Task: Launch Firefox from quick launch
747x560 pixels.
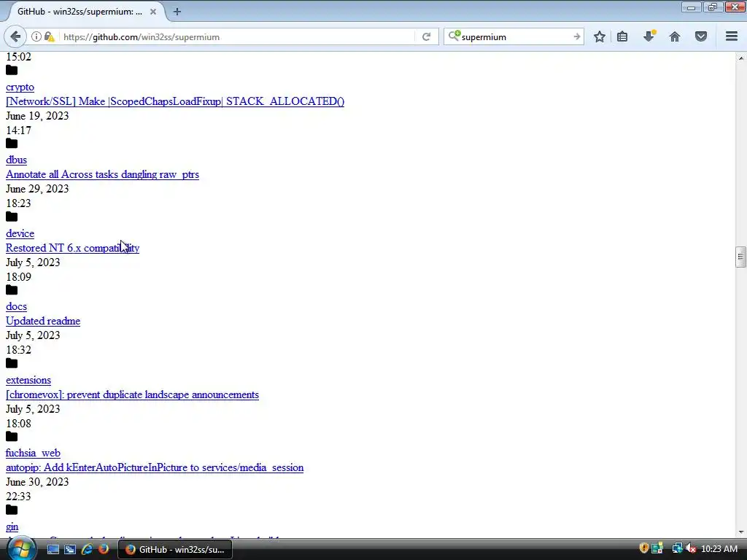Action: click(x=103, y=550)
